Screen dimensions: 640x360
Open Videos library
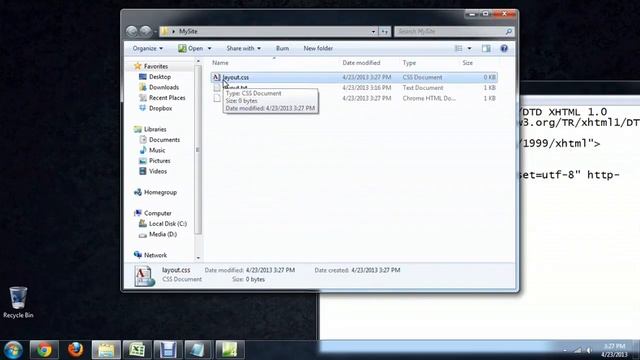point(158,172)
